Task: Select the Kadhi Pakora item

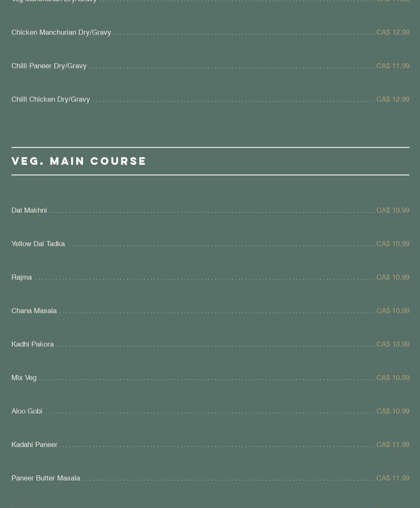Action: click(33, 344)
